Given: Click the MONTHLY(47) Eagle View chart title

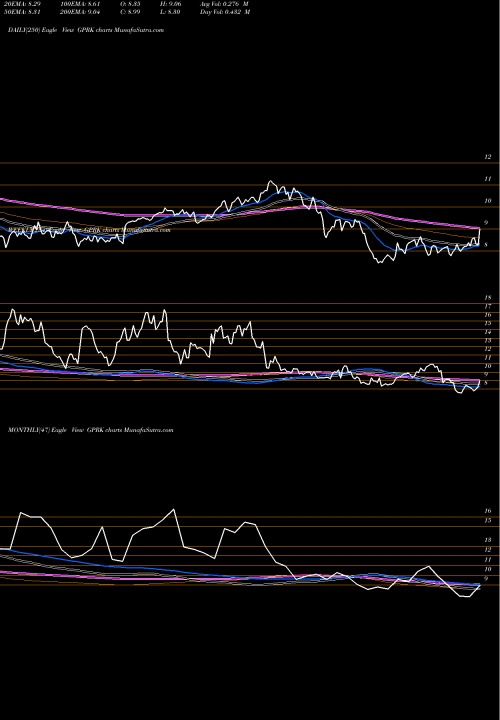Looking at the screenshot, I should pos(90,430).
